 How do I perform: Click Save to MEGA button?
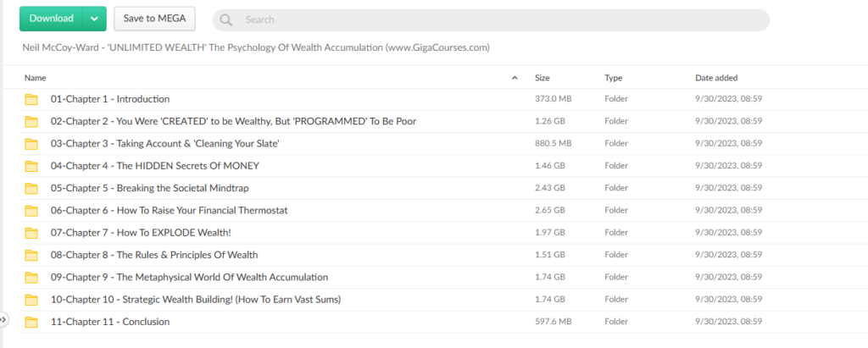coord(155,19)
